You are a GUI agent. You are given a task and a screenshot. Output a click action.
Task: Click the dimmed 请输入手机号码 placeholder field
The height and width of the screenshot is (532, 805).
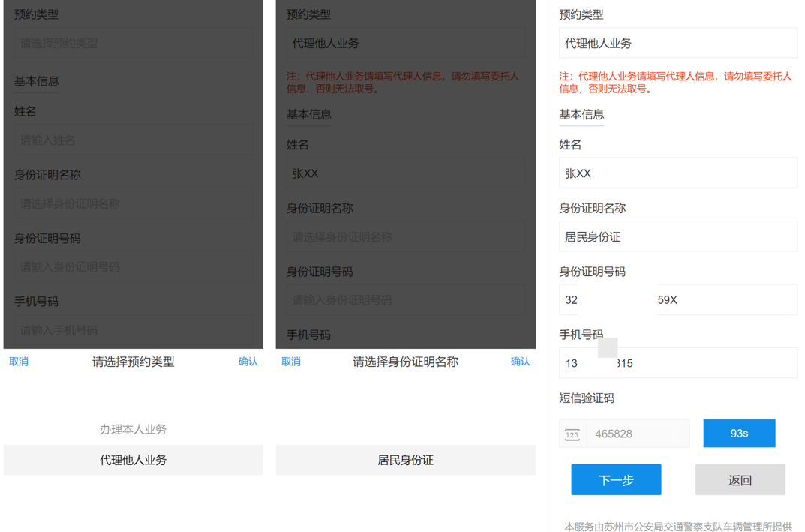[133, 330]
